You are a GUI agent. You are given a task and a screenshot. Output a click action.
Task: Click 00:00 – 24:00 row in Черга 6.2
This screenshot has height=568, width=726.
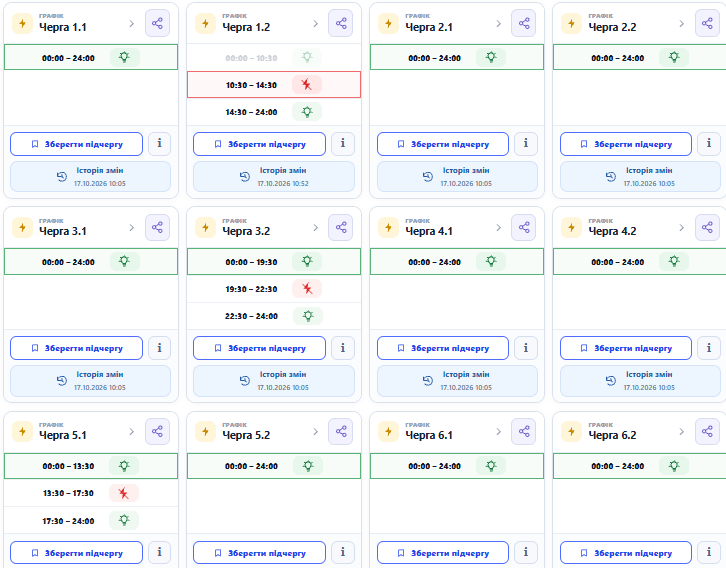coord(639,466)
